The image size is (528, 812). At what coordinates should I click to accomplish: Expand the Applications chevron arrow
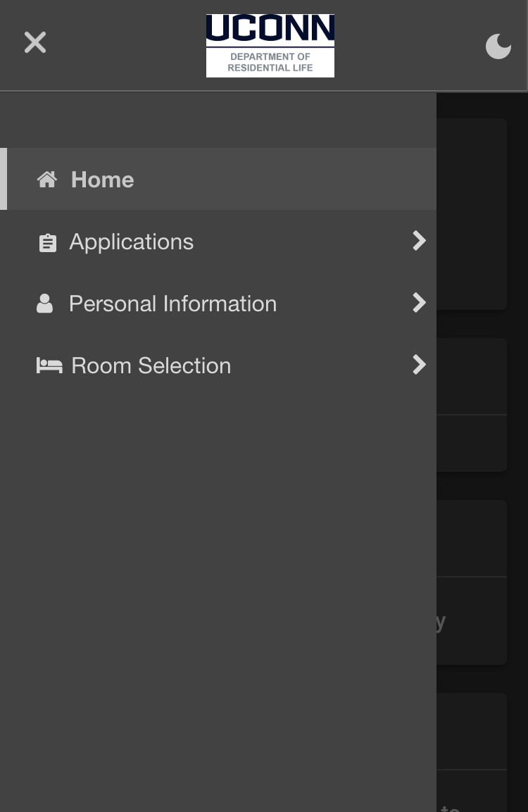pos(419,241)
